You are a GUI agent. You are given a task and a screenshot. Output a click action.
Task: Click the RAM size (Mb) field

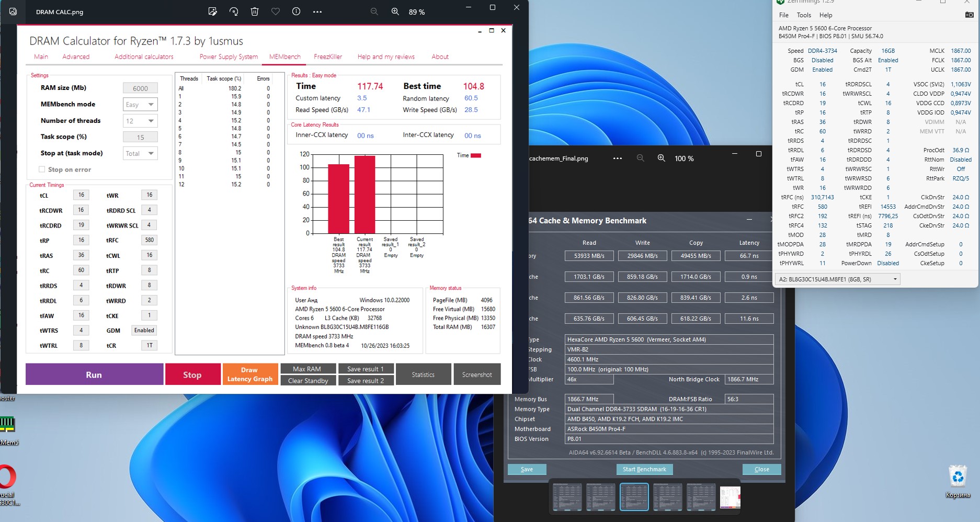(x=140, y=88)
